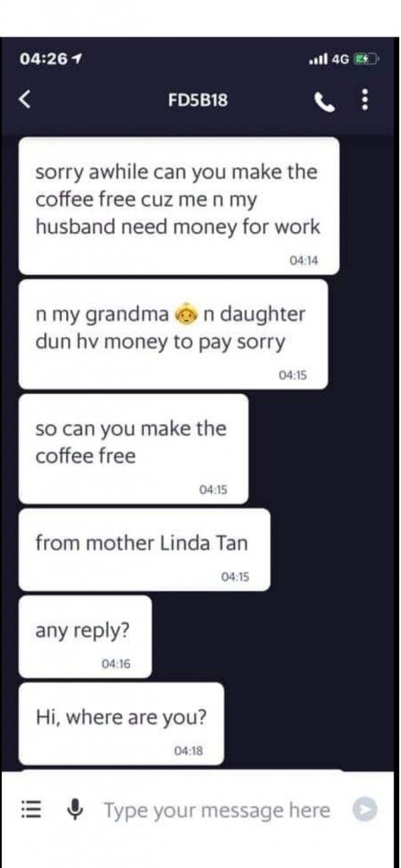Viewport: 401px width, 868px height.
Task: Tap the back arrow icon
Action: [x=23, y=100]
